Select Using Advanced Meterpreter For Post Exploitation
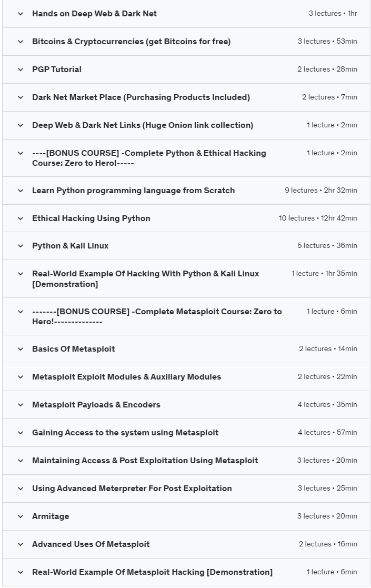Image resolution: width=371 pixels, height=588 pixels. coord(132,489)
